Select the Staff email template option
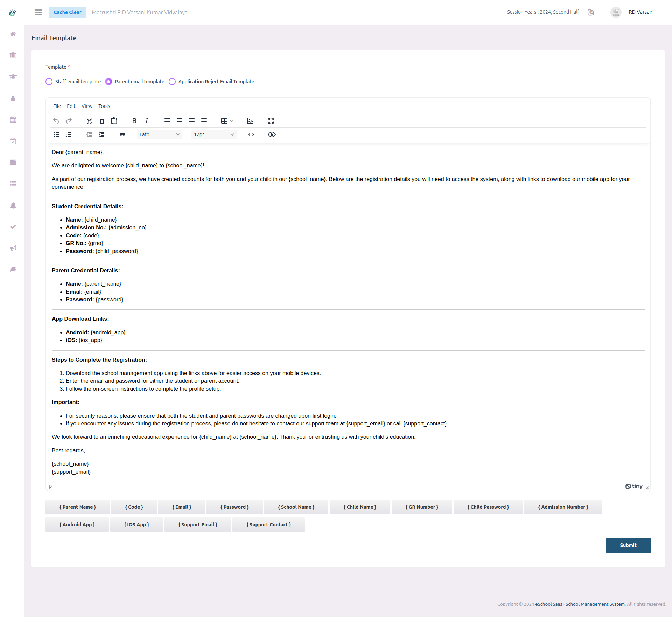This screenshot has width=672, height=617. pos(49,82)
